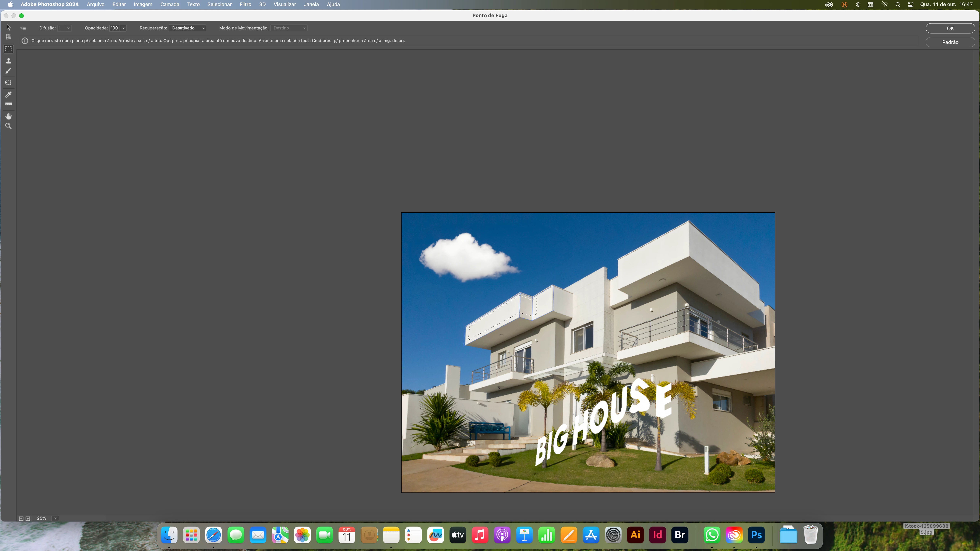Select the Brush tool
This screenshot has width=980, height=551.
point(8,71)
